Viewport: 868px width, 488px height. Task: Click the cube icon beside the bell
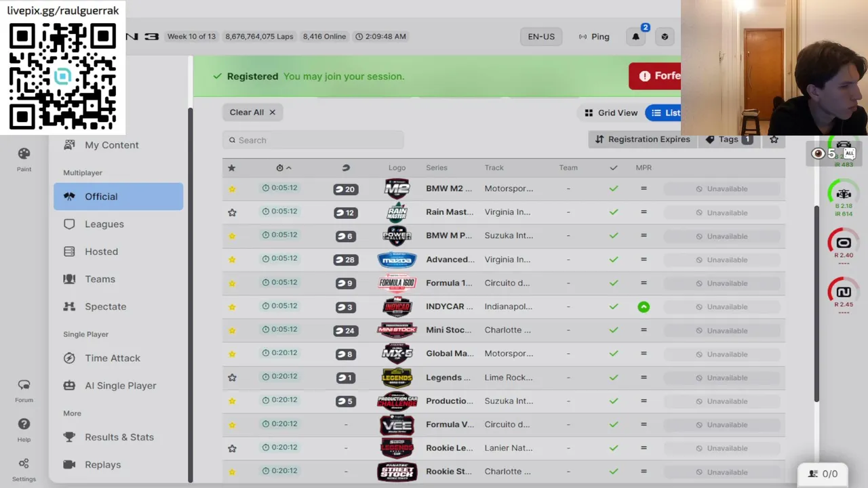(x=665, y=37)
